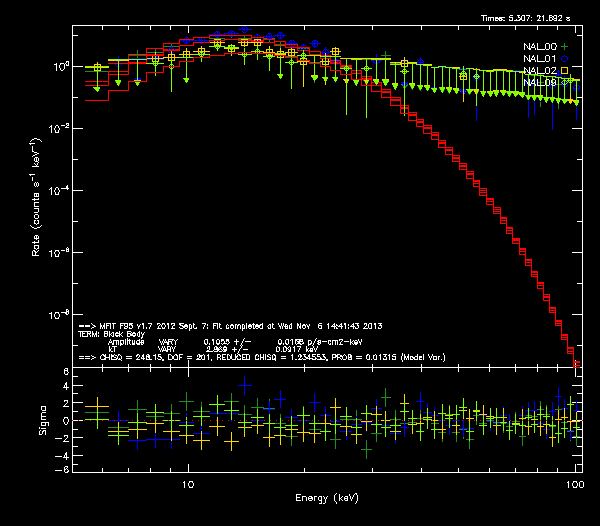
Task: Click the blue circle marker beside NAI_01
Action: pos(565,59)
